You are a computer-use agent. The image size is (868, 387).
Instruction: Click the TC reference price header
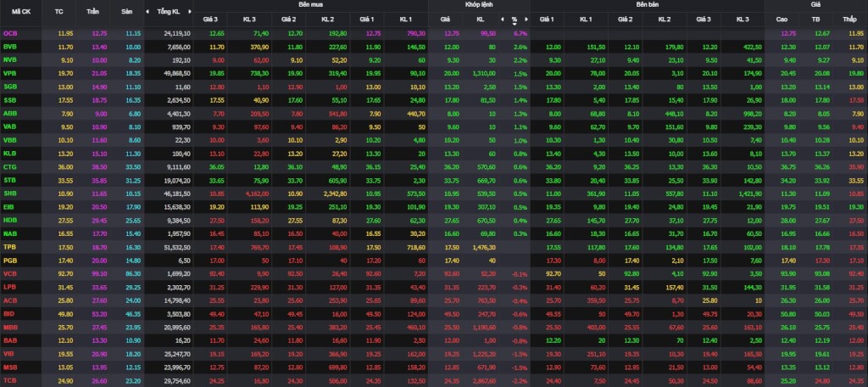59,11
